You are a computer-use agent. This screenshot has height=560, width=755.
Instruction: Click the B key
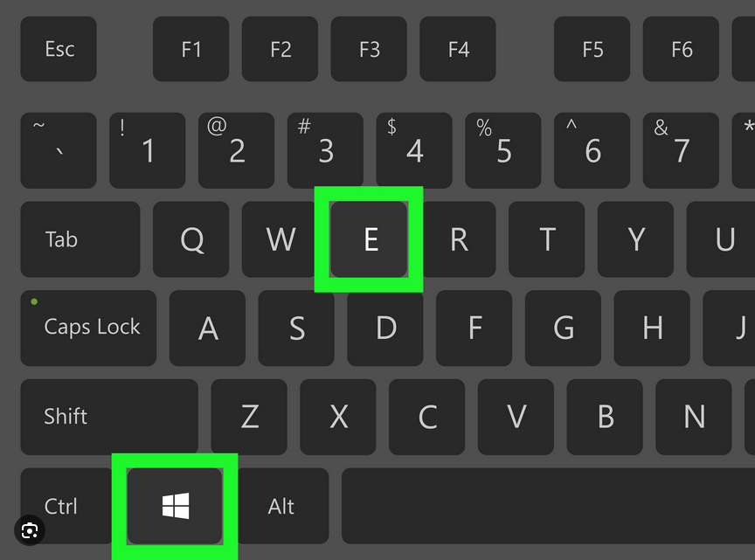tap(605, 417)
